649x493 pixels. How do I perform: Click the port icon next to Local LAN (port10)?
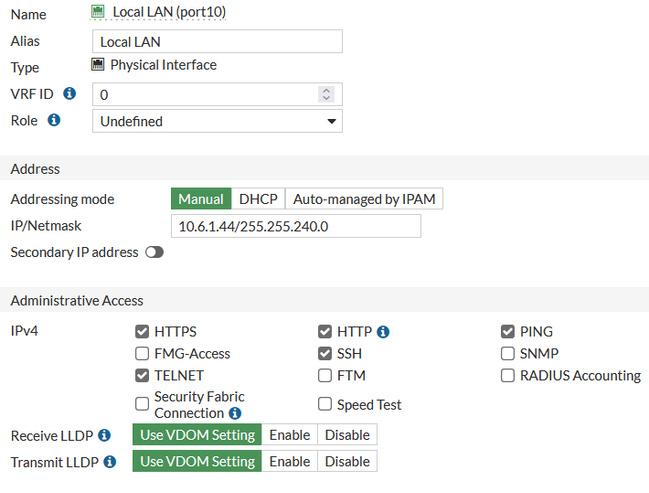pos(98,14)
